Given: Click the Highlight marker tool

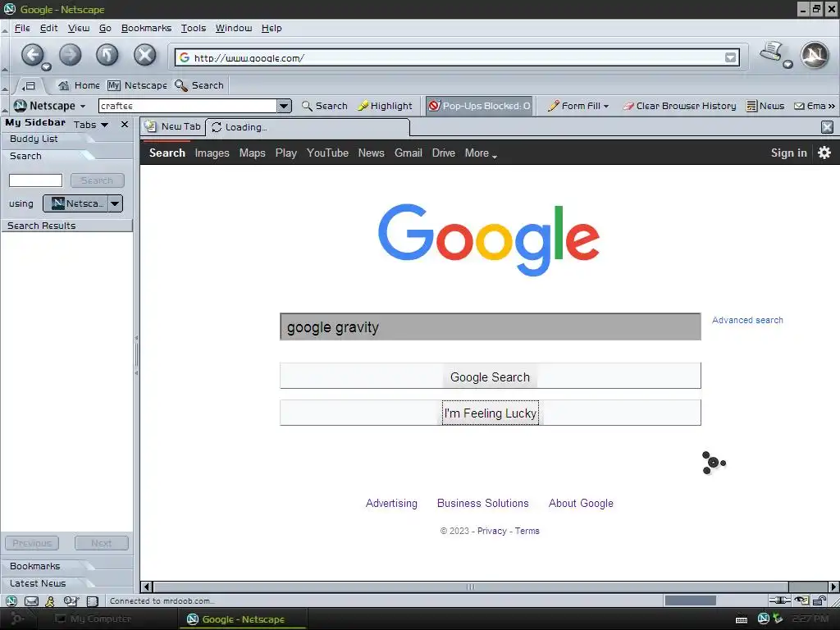Looking at the screenshot, I should (x=385, y=106).
